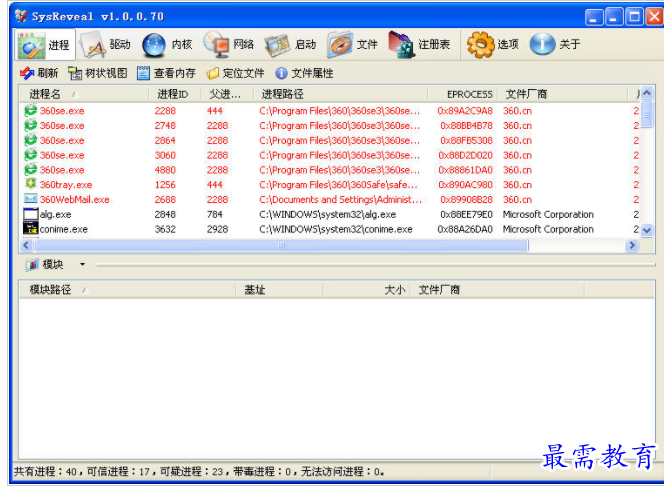664x488 pixels.
Task: Sort modules by 模块路径 header
Action: 127,290
